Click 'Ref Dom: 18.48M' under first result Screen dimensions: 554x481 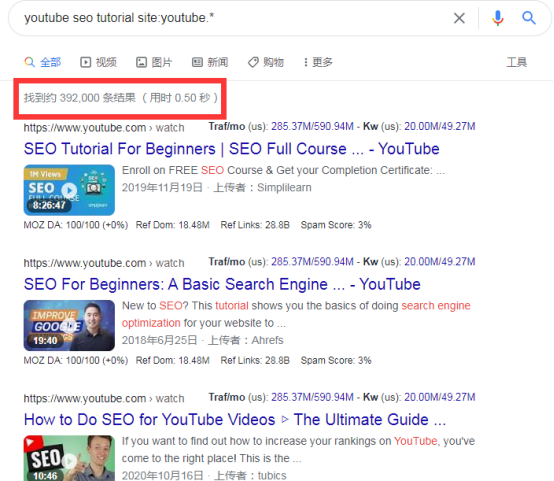(172, 225)
